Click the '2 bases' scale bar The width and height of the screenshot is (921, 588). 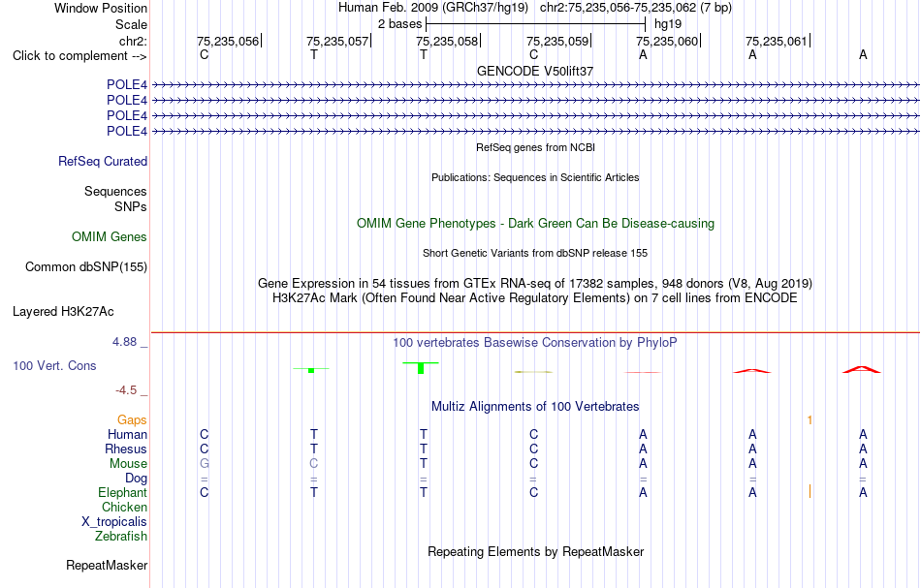click(535, 24)
